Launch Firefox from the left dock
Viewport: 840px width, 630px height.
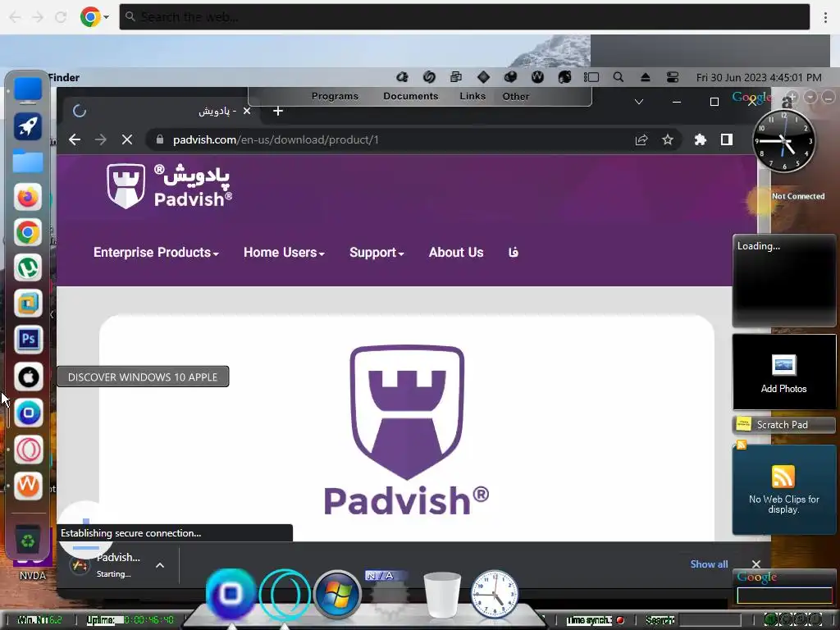(x=28, y=197)
